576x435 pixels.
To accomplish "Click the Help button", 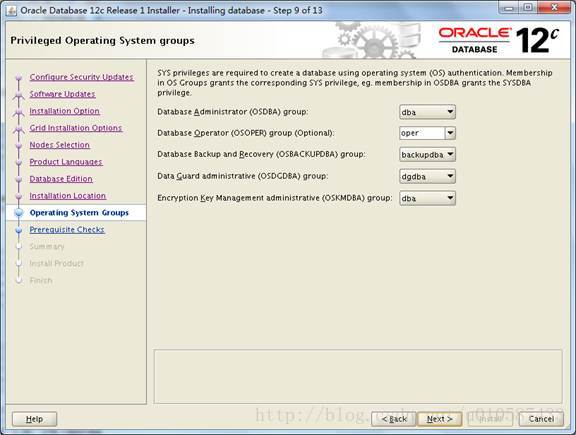I will pos(35,419).
